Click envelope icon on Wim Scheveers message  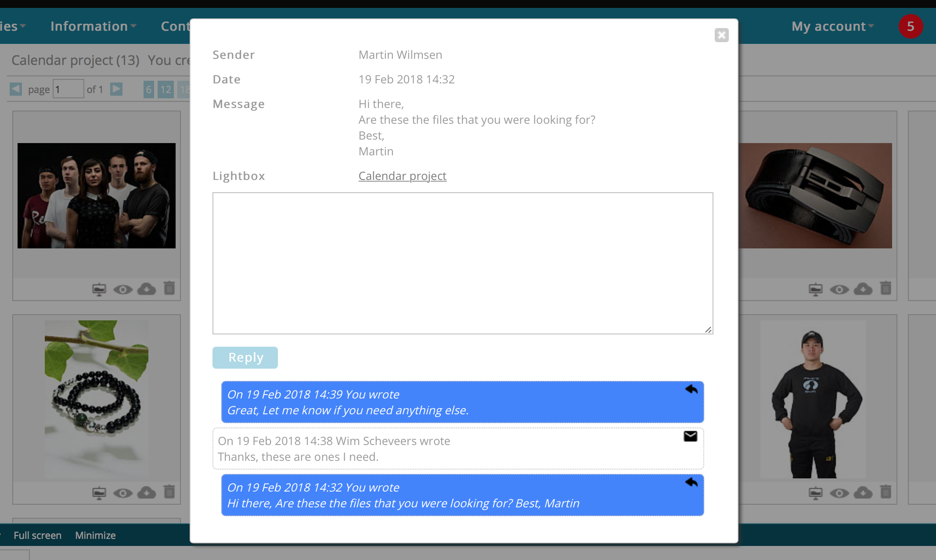[691, 436]
